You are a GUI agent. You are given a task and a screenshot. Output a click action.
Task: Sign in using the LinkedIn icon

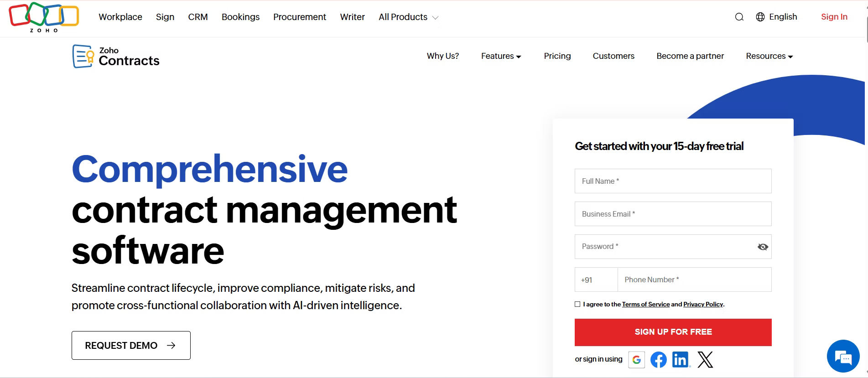pos(681,360)
